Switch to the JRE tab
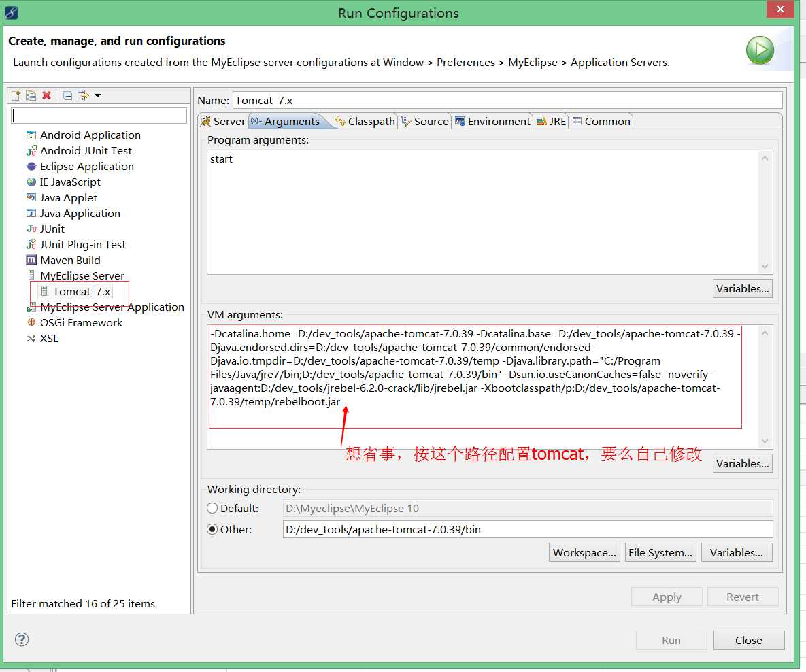806x672 pixels. point(551,121)
